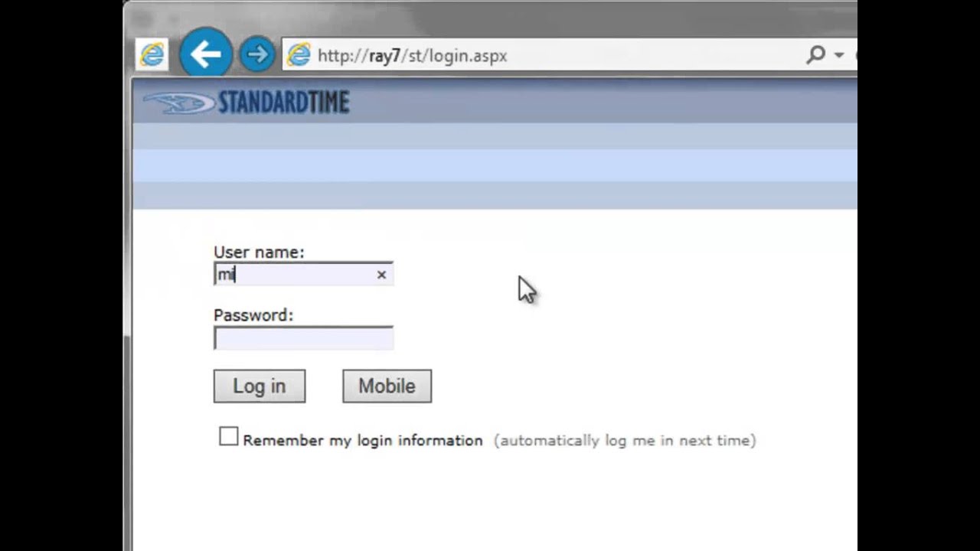The width and height of the screenshot is (980, 551).
Task: Click the search magnifier in the address bar
Action: (x=816, y=54)
